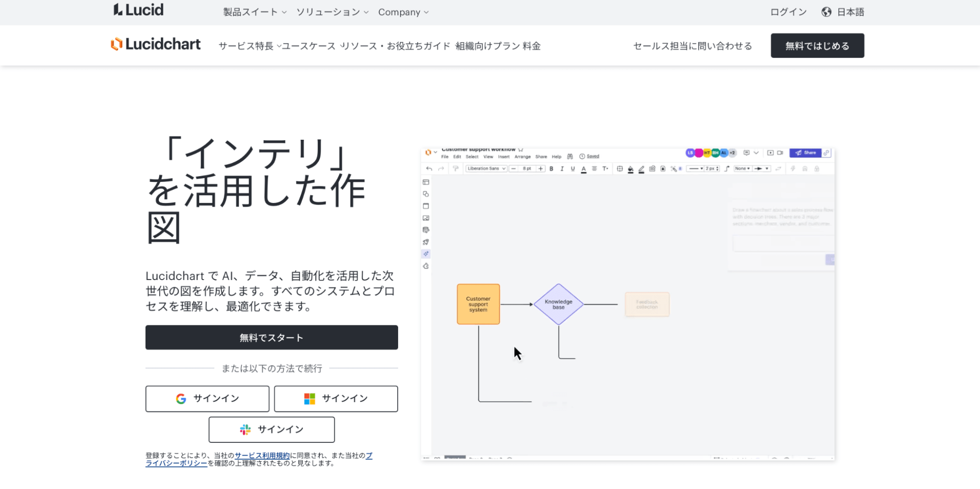Click the 無料ではじめる button
The width and height of the screenshot is (980, 489).
817,46
